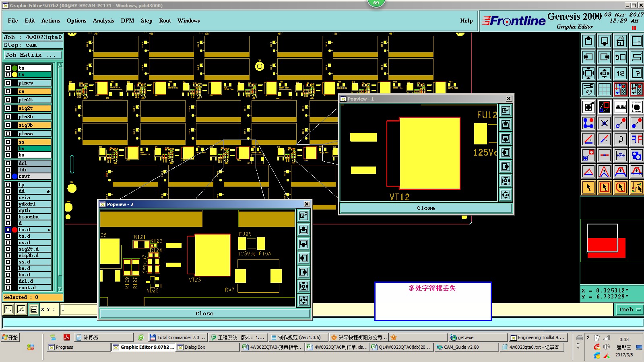The width and height of the screenshot is (644, 362).
Task: Click the grid-snap icon beside the X Y field
Action: coord(34,309)
